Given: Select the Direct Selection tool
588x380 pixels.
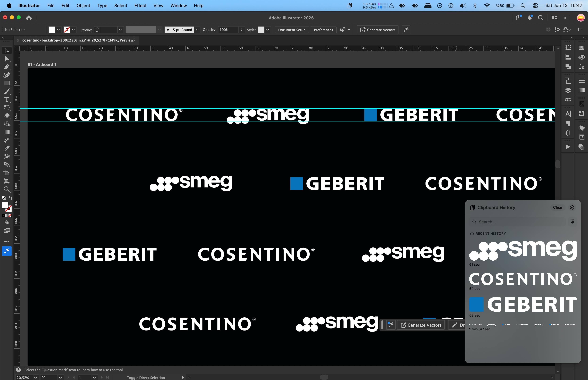Looking at the screenshot, I should click(x=7, y=59).
